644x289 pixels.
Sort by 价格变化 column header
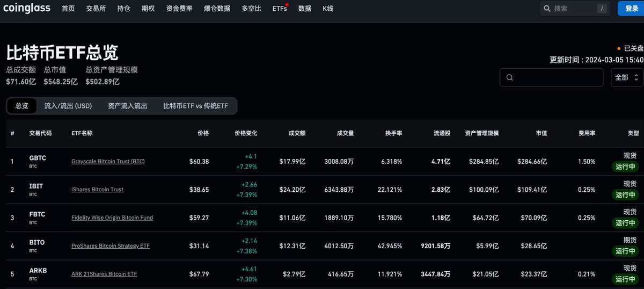246,133
